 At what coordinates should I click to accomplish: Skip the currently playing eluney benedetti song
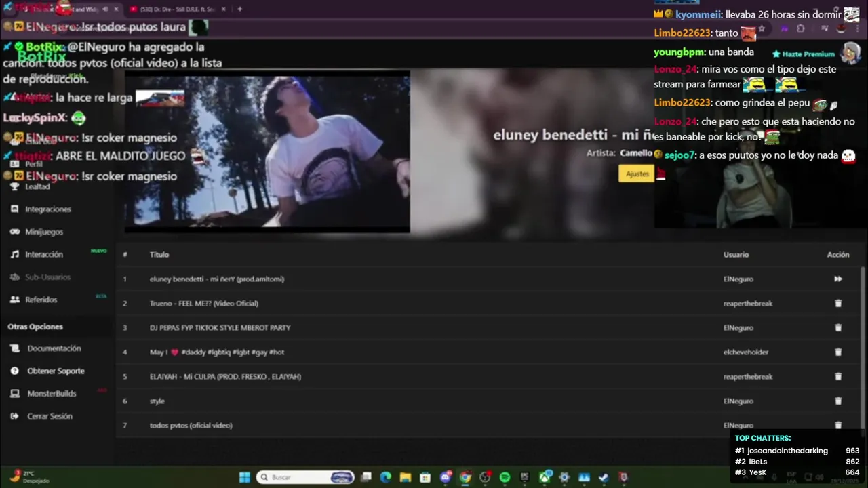tap(838, 279)
